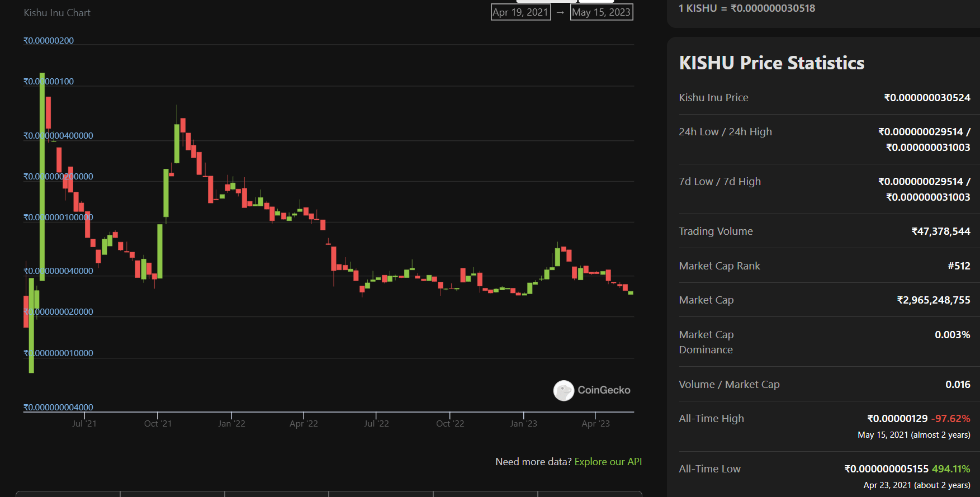Select the Oct '21 x-axis label
The height and width of the screenshot is (497, 980).
click(x=158, y=424)
